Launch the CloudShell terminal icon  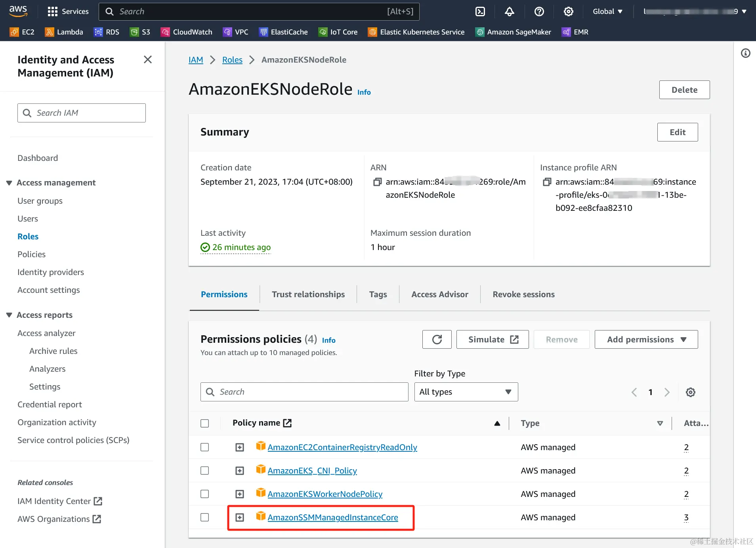point(480,11)
